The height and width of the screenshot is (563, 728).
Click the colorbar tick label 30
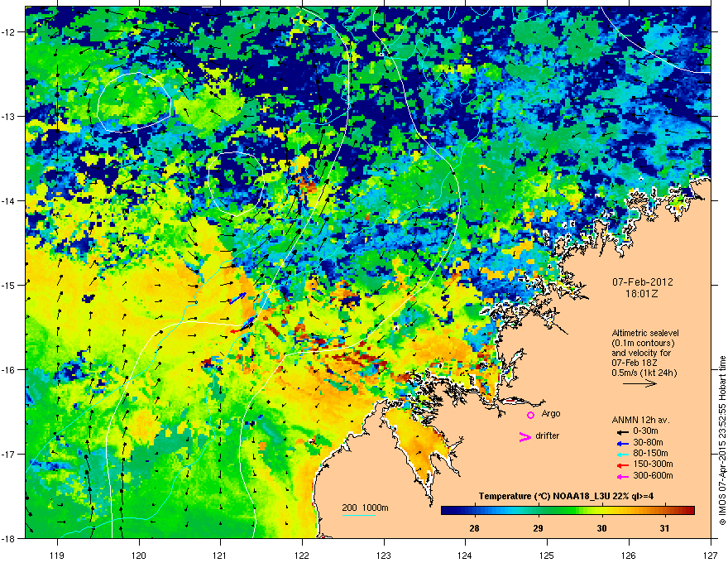click(x=601, y=528)
